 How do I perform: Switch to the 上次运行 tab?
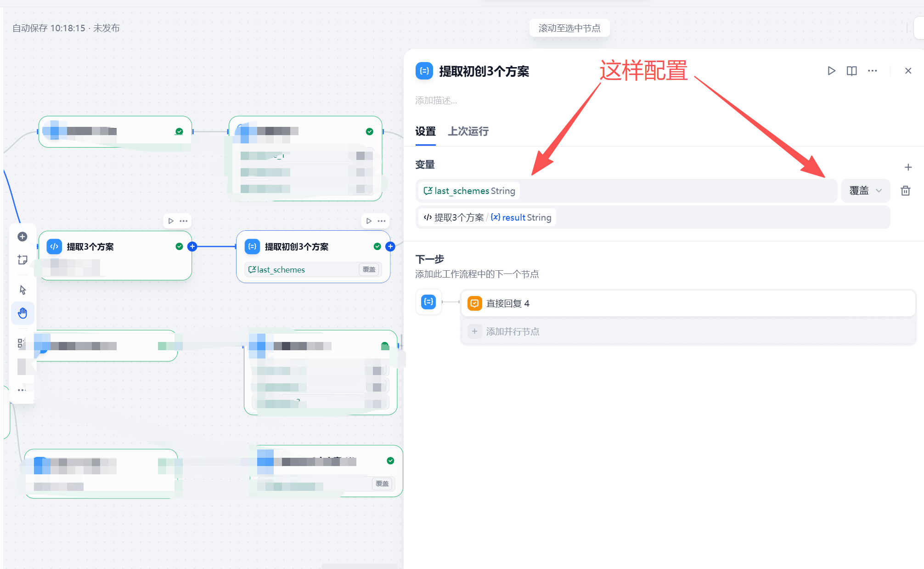(468, 131)
